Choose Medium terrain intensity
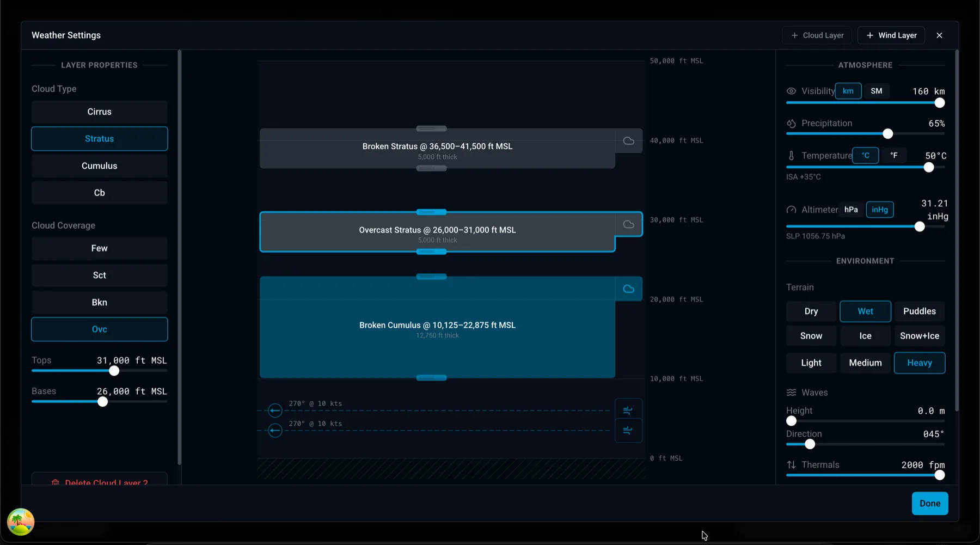The width and height of the screenshot is (980, 545). click(866, 363)
